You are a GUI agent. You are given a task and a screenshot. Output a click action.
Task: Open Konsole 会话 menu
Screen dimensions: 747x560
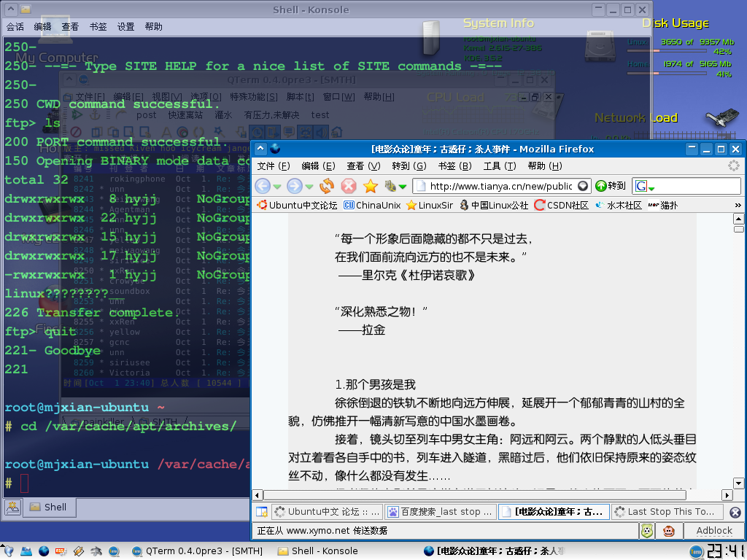(15, 27)
